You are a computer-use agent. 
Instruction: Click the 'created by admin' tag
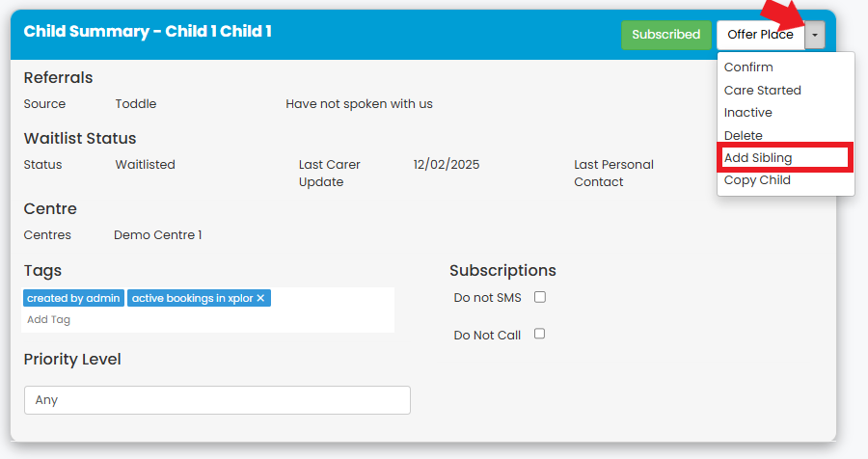[73, 298]
